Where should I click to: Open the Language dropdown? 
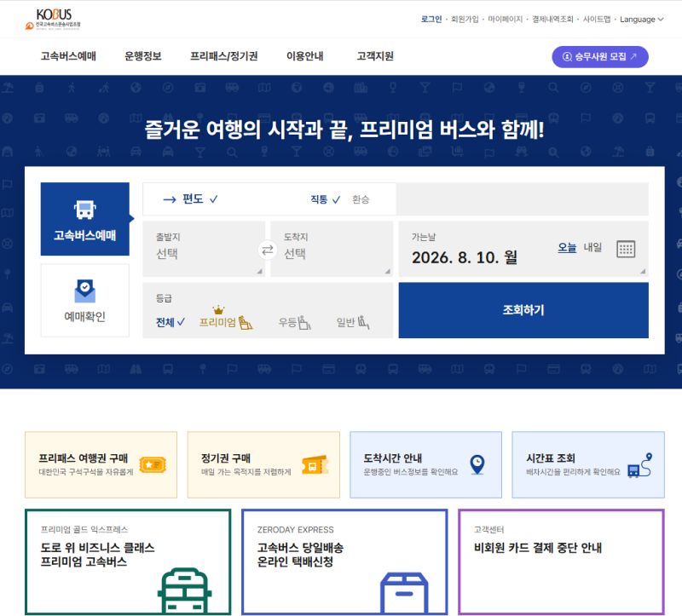642,19
